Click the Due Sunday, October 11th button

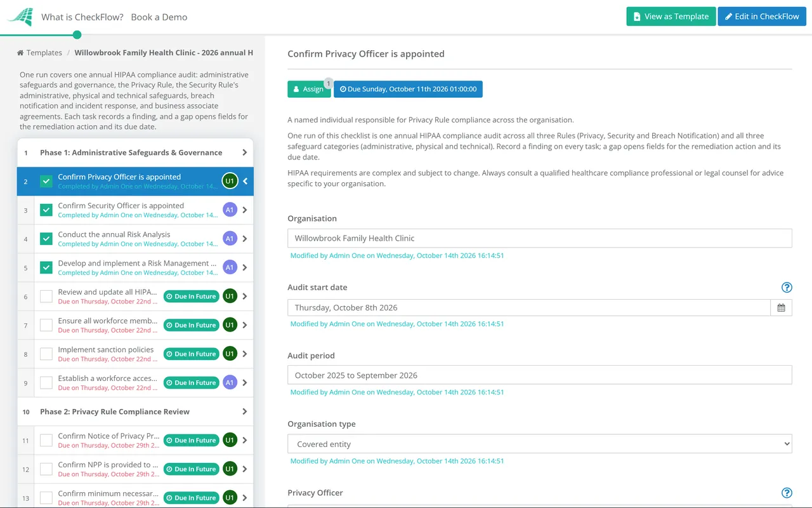(408, 89)
